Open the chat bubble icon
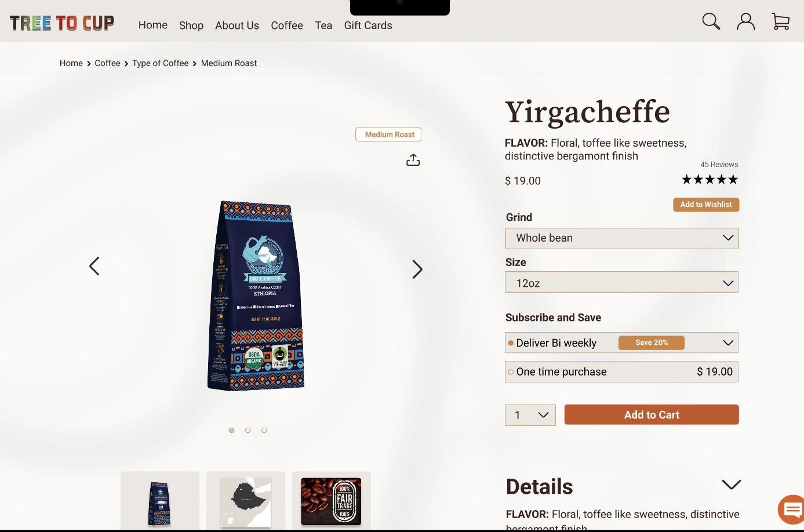 point(791,509)
